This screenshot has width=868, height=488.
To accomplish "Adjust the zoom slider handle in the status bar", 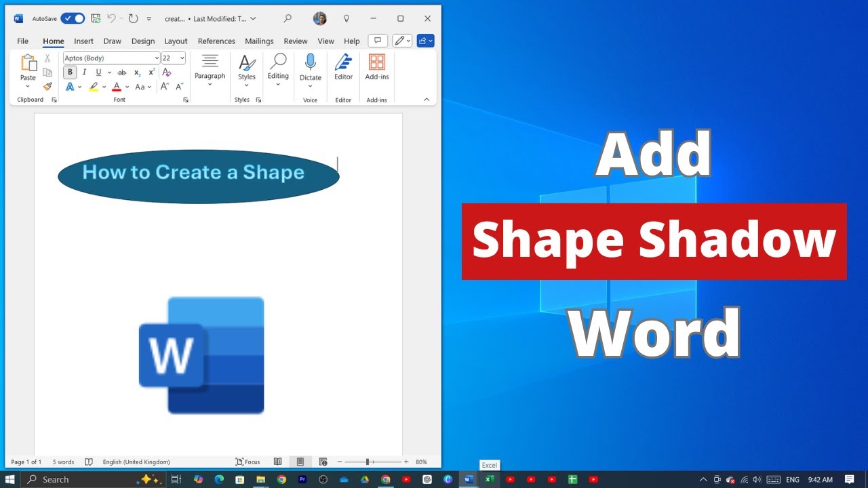I will click(368, 462).
